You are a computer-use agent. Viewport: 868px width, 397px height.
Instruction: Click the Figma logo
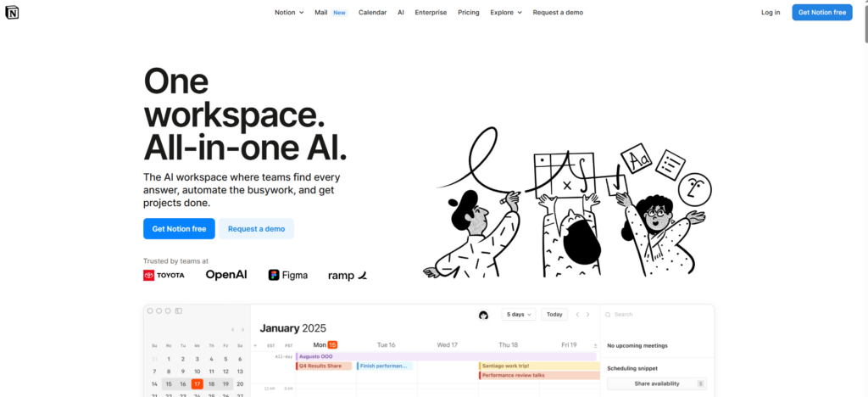[x=288, y=275]
